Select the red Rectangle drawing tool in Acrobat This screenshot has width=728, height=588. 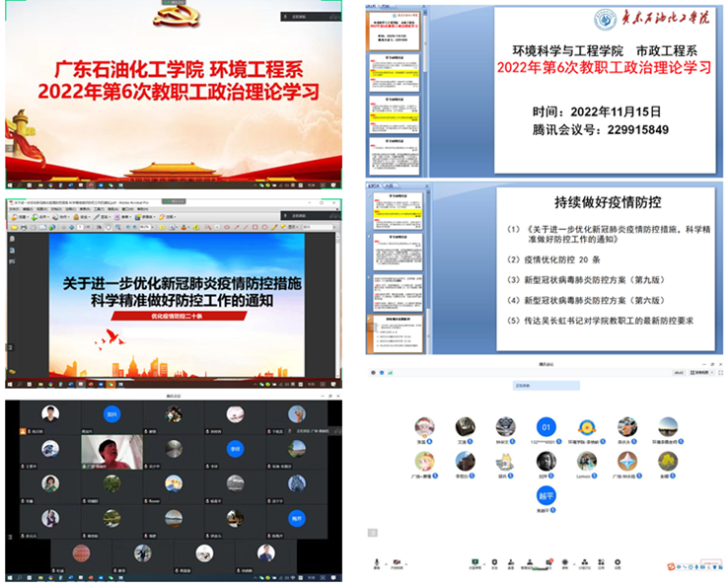coord(255,227)
